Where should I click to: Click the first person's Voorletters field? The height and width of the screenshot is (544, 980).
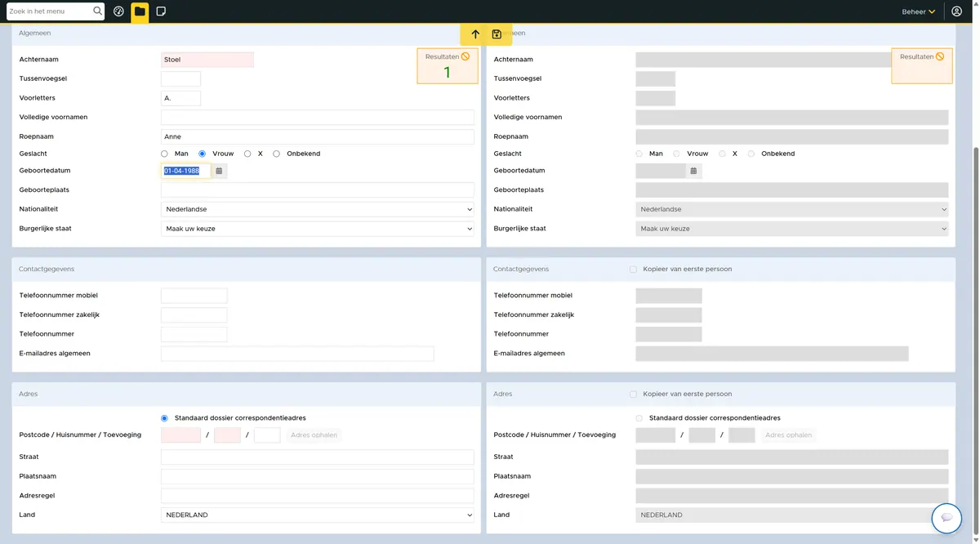click(180, 98)
